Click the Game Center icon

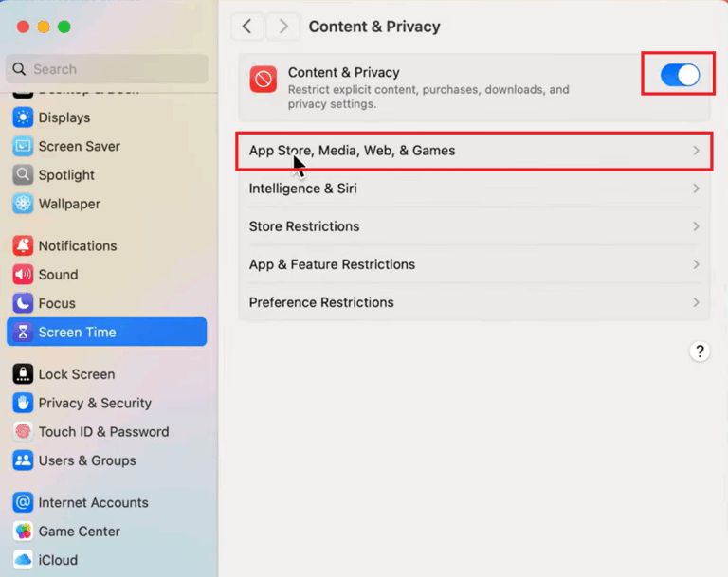[x=23, y=532]
